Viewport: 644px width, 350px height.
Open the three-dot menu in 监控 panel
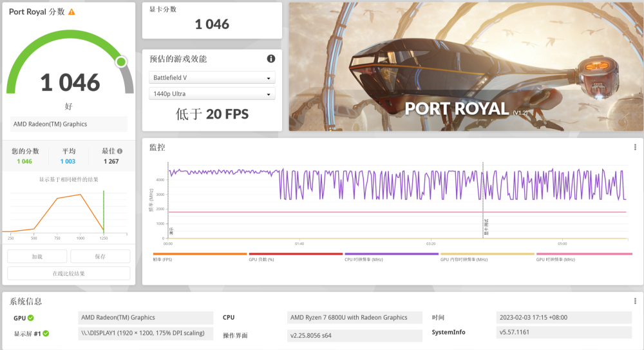(x=635, y=147)
